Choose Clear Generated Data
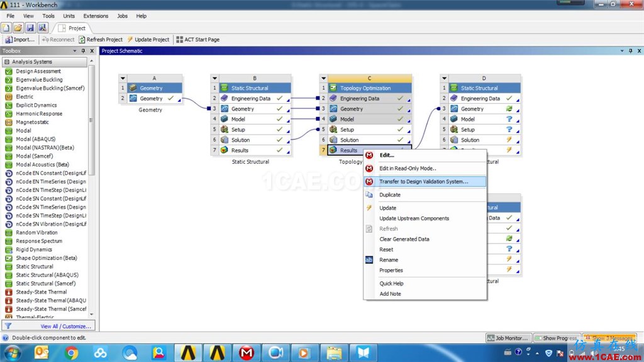Viewport: 644px width, 362px height. pos(425,239)
